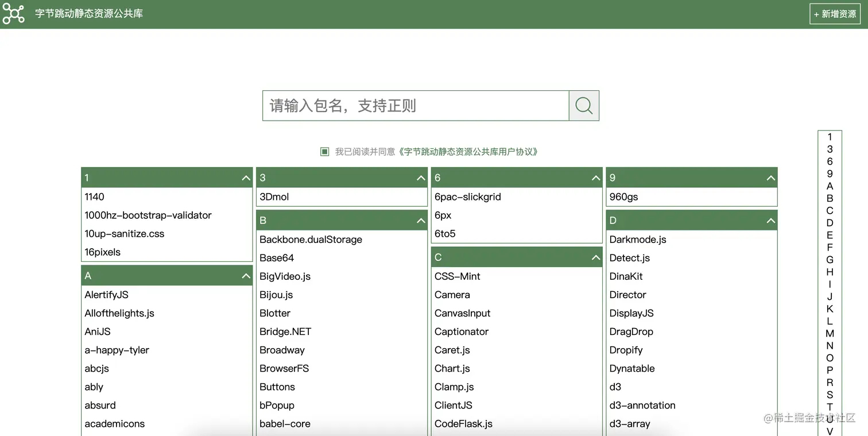Open the d3-annotation package

pos(642,406)
